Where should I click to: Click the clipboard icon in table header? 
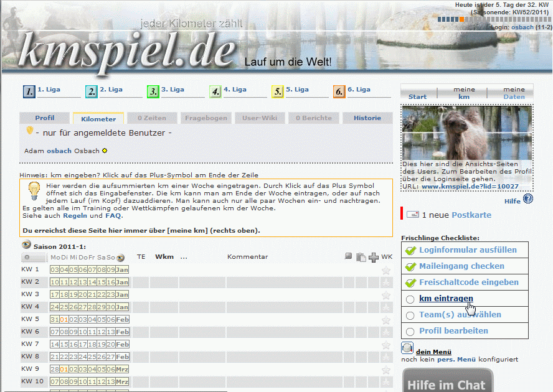point(361,257)
